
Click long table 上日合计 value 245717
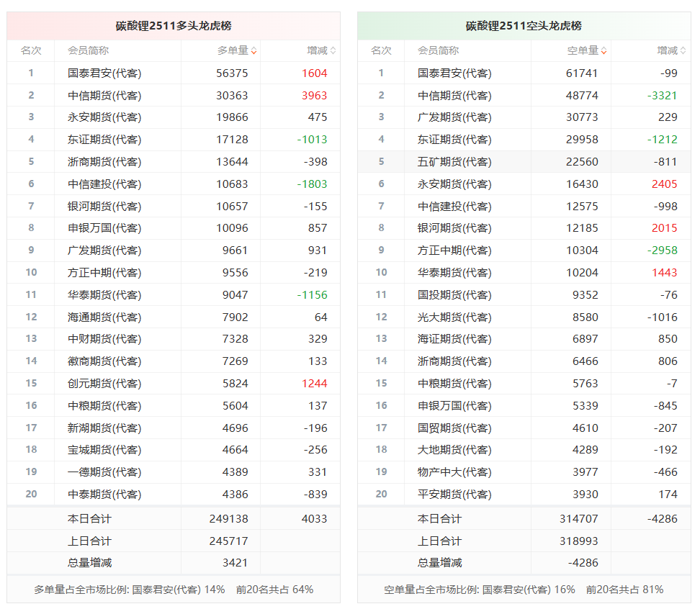coord(228,541)
